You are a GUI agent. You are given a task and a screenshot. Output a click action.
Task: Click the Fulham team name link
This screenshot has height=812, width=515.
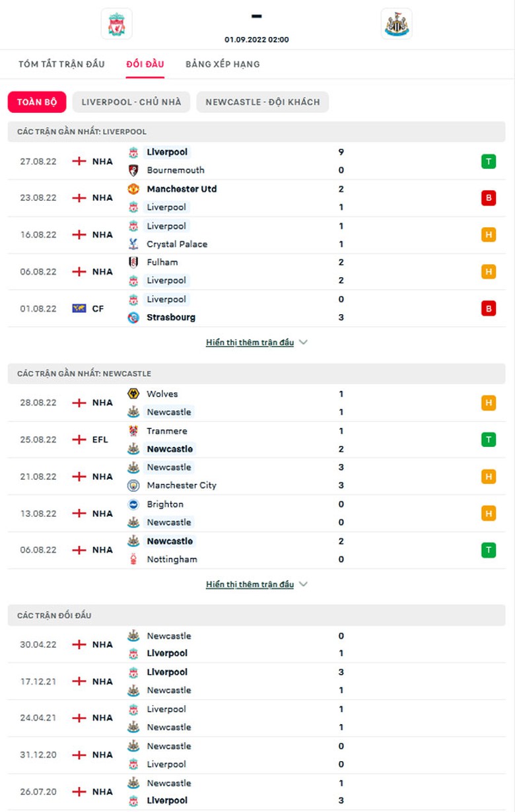(x=162, y=262)
